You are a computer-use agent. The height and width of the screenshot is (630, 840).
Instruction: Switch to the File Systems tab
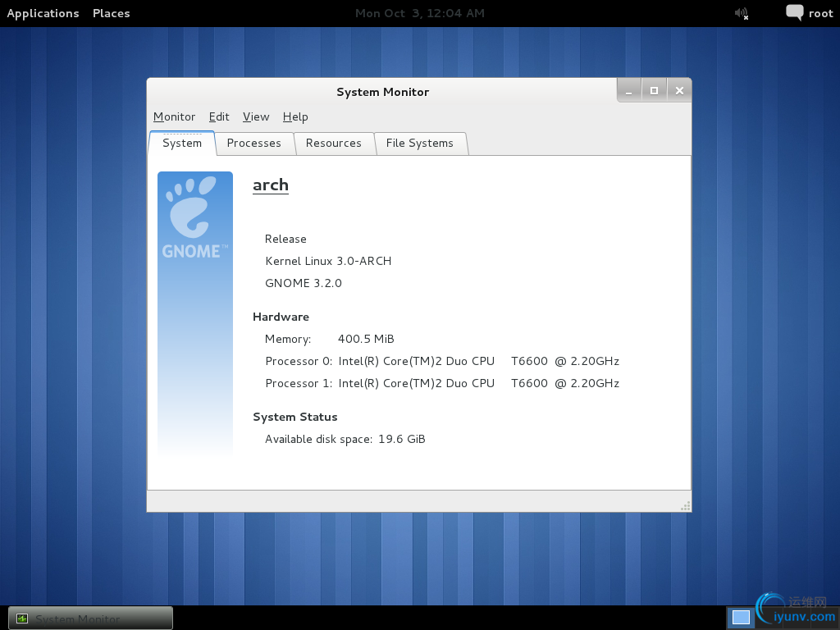pos(420,143)
